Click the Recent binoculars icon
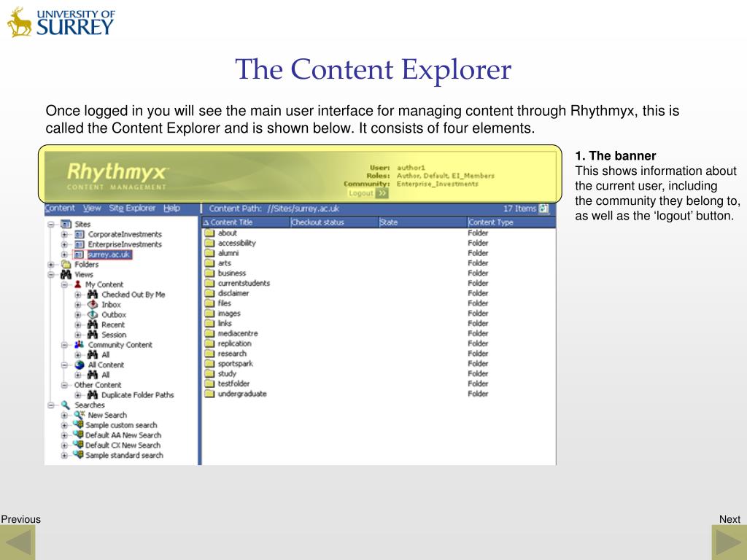 [x=93, y=324]
